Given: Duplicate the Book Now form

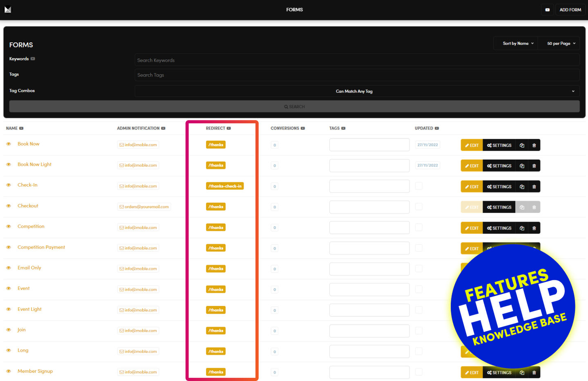Looking at the screenshot, I should coord(522,145).
